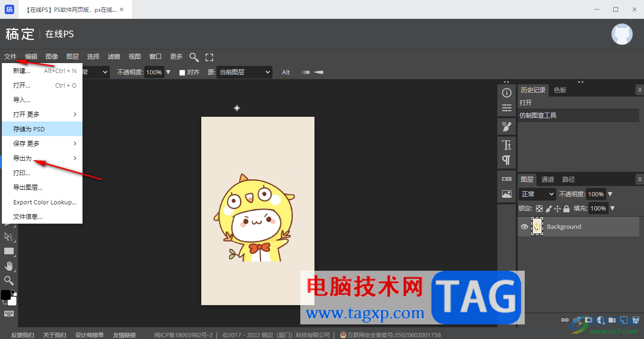This screenshot has height=339, width=644.
Task: Switch to the 色板 tab
Action: (560, 90)
